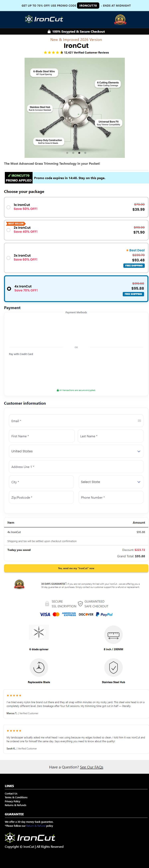Screen dimensions: 149x868
Task: Click the VISA payment logo
Action: (x=45, y=614)
